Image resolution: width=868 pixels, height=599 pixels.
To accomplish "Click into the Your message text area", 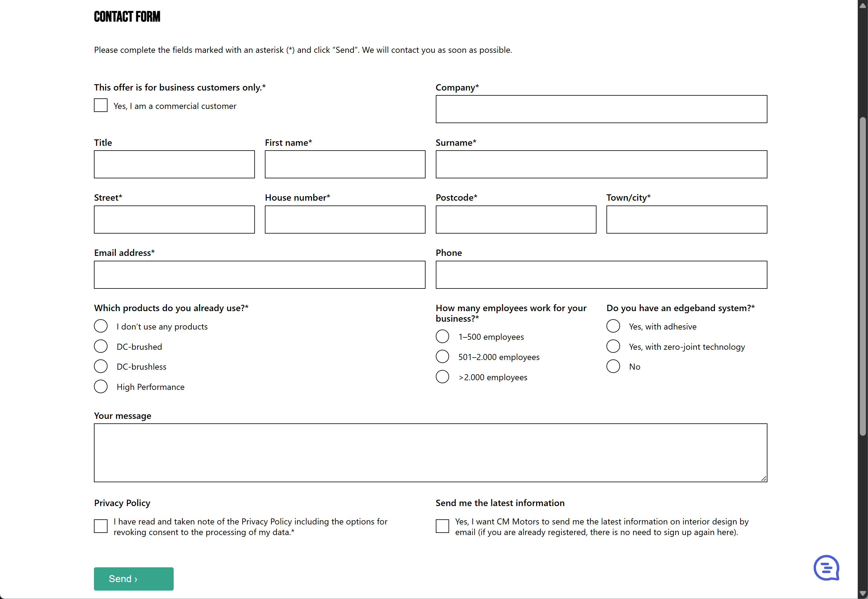I will coord(430,453).
